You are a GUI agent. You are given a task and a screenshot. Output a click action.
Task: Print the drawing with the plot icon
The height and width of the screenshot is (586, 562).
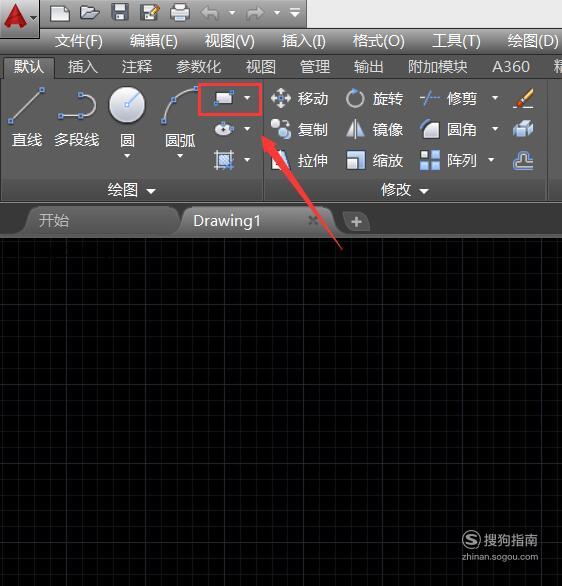point(180,13)
